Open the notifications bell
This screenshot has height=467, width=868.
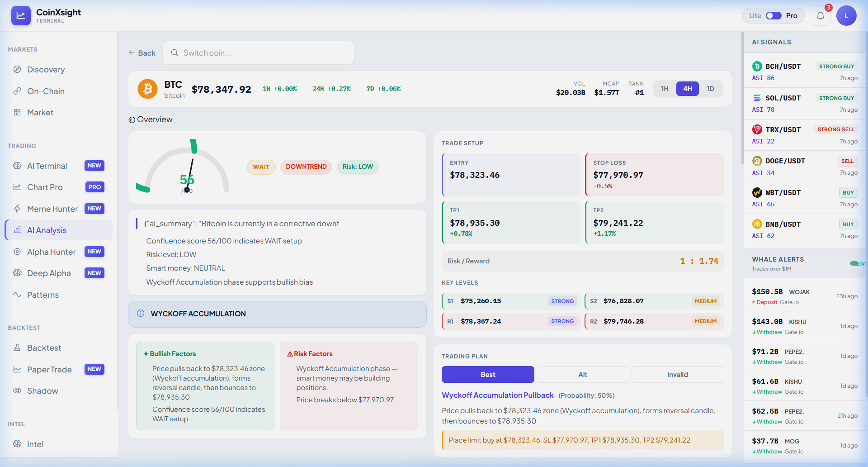tap(820, 16)
